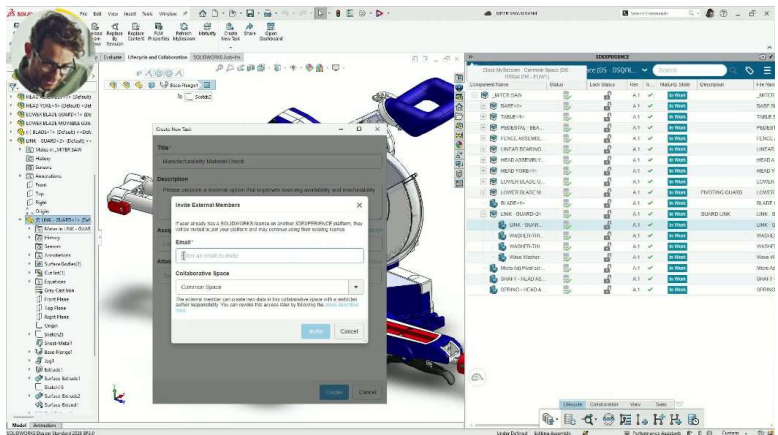Click Maturity State column header

pyautogui.click(x=675, y=85)
